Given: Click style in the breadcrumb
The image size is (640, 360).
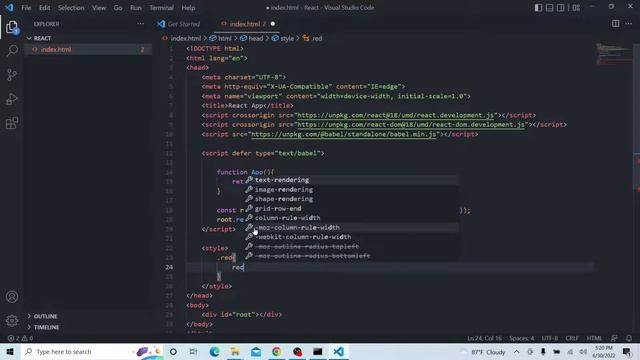Looking at the screenshot, I should click(x=287, y=38).
